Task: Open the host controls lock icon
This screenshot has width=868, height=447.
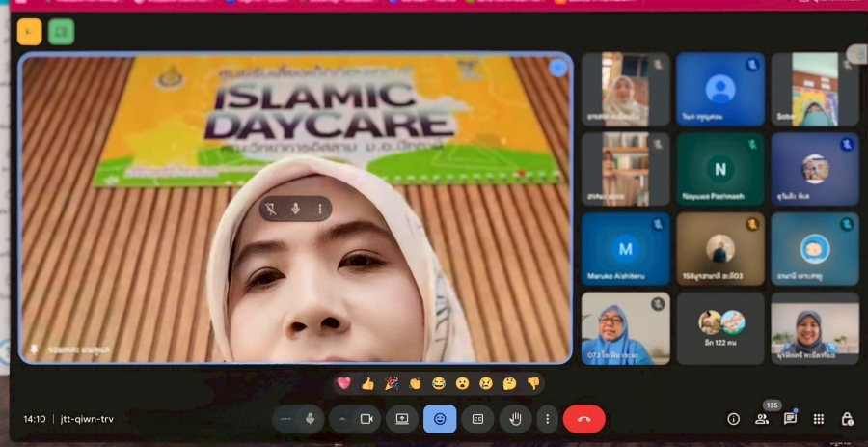Action: (847, 419)
